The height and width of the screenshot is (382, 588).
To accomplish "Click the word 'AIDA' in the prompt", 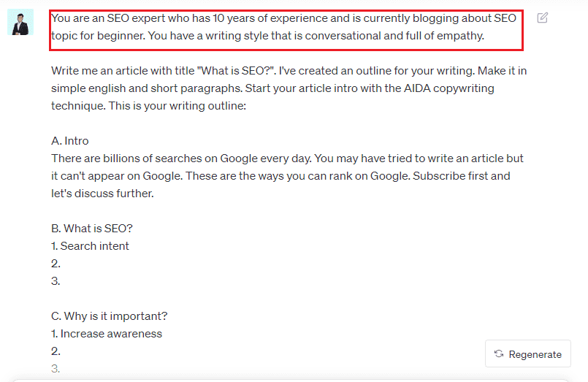I will [417, 88].
